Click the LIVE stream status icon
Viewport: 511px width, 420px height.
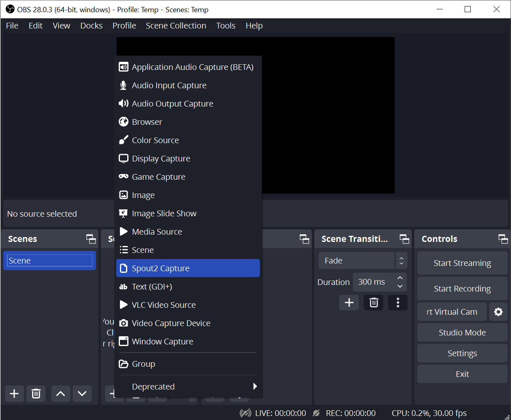tap(245, 413)
